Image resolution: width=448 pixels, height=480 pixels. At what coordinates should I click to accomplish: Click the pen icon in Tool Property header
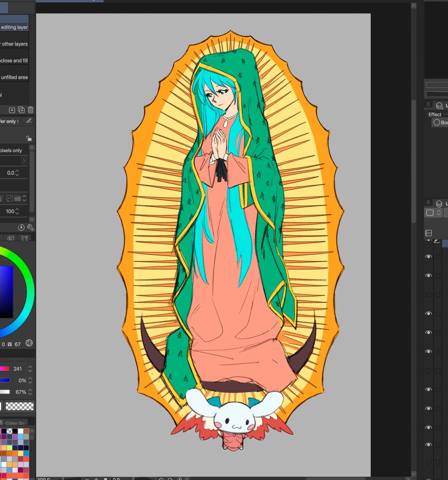(x=29, y=120)
